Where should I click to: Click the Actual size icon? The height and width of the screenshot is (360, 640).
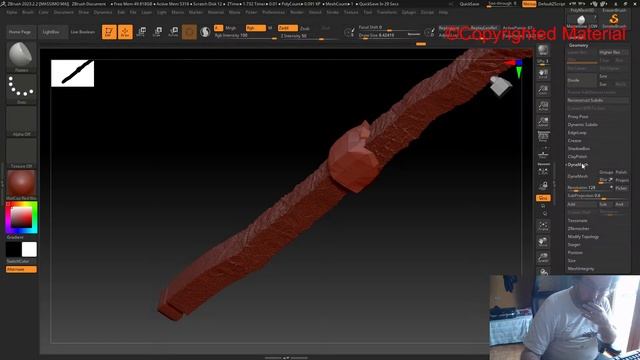click(x=543, y=106)
